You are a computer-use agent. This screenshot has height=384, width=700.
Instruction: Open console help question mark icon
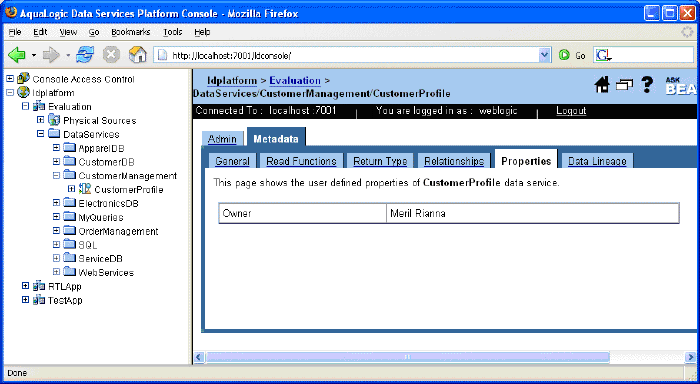pos(647,84)
